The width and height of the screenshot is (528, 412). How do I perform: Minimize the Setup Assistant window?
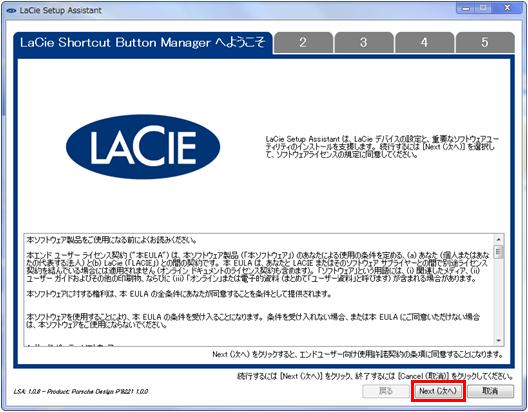[466, 9]
